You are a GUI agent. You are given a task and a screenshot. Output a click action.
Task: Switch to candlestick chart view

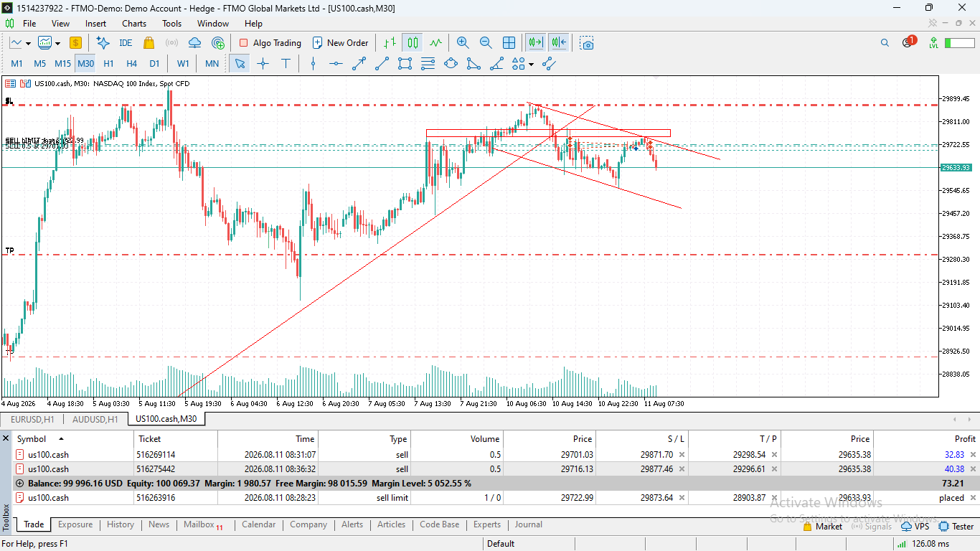pyautogui.click(x=413, y=43)
